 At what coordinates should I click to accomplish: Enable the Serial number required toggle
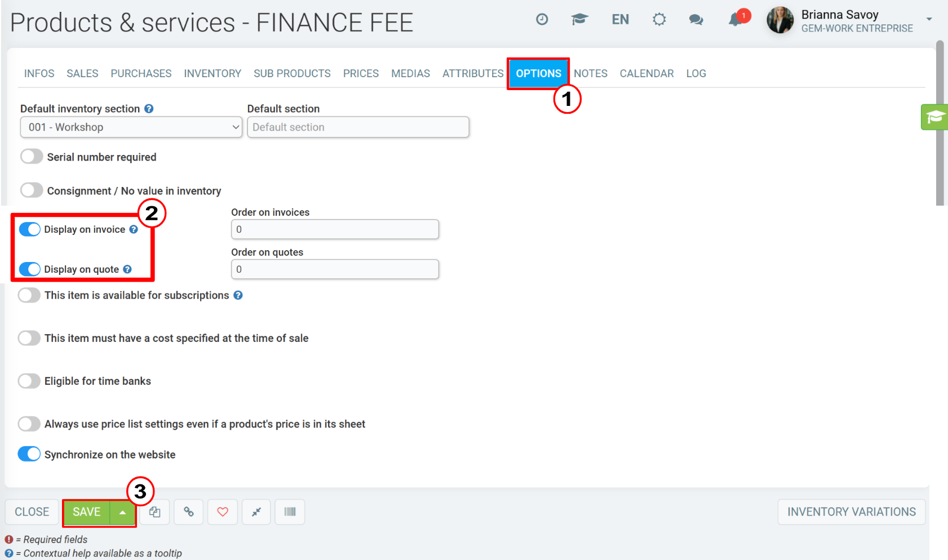tap(32, 157)
